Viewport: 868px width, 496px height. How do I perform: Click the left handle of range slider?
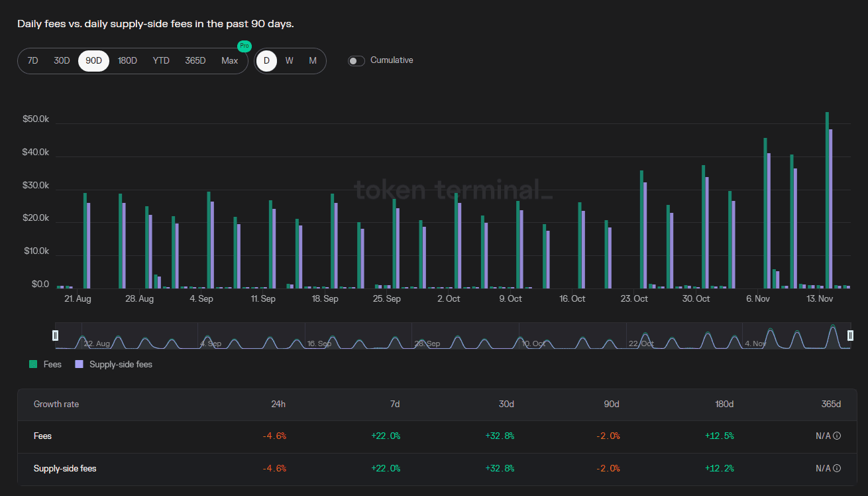(56, 336)
